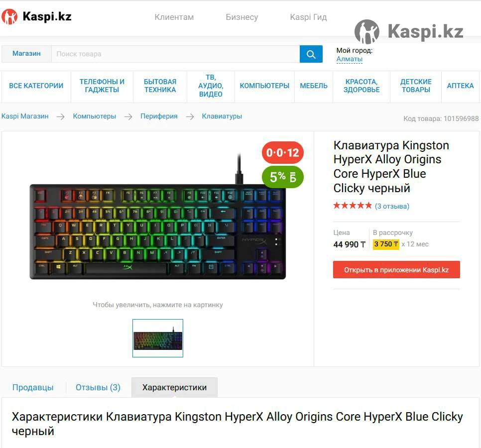
Task: Switch to the Продавцы tab
Action: point(33,387)
